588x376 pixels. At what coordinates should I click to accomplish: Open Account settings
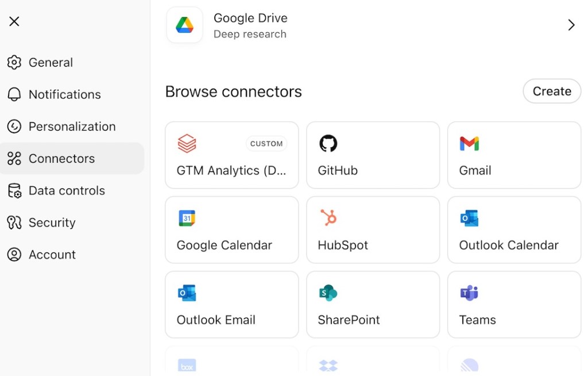point(52,254)
